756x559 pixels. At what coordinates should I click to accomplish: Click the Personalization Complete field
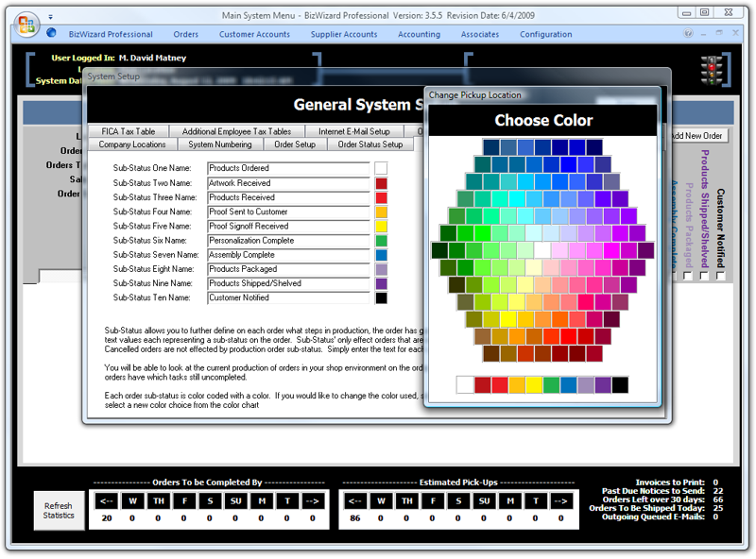point(288,241)
